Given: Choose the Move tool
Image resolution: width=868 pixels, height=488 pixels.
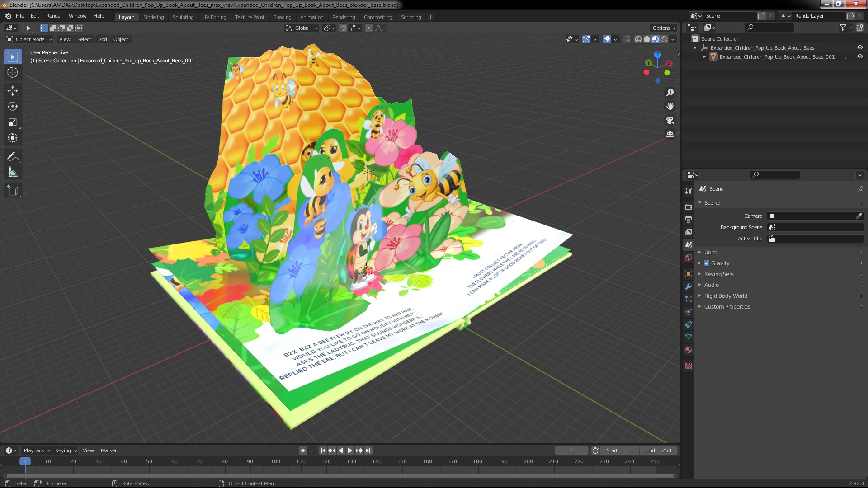Looking at the screenshot, I should (13, 91).
